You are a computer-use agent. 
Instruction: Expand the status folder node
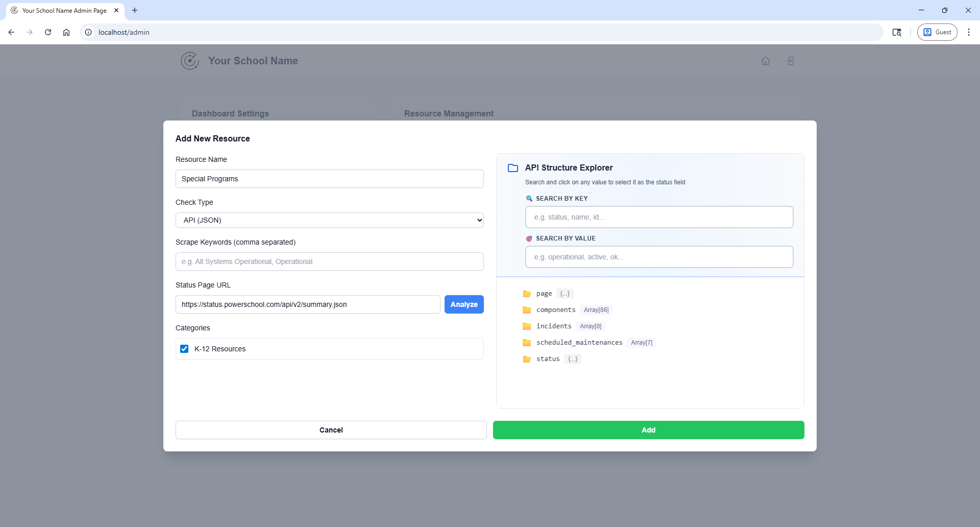coord(548,359)
